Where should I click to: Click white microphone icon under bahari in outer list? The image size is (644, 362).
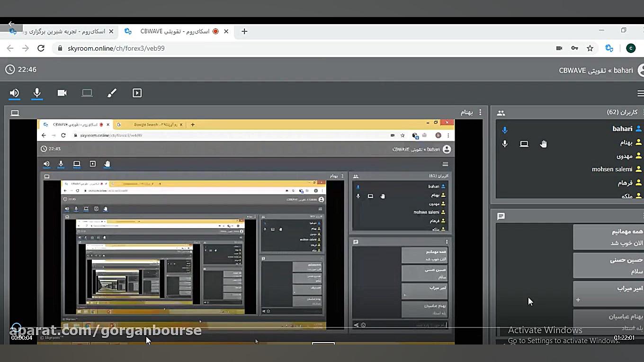[x=505, y=144]
